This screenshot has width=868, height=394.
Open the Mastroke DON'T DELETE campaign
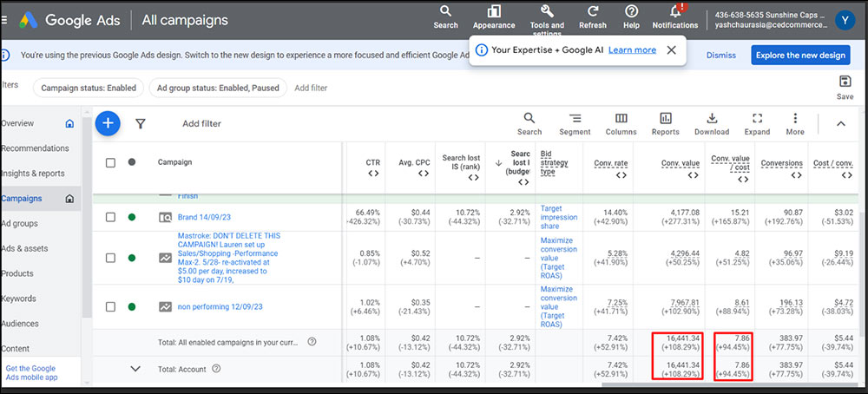[x=229, y=258]
